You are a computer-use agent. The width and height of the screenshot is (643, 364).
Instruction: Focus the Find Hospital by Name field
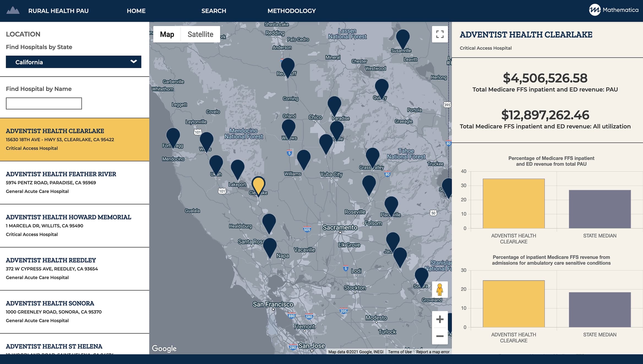click(x=44, y=103)
